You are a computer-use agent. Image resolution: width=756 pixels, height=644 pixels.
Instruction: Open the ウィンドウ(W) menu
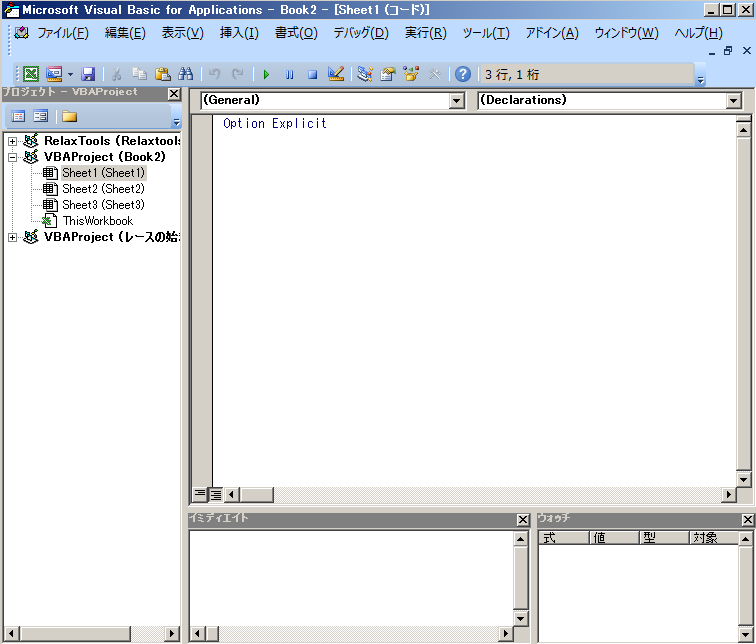[626, 33]
